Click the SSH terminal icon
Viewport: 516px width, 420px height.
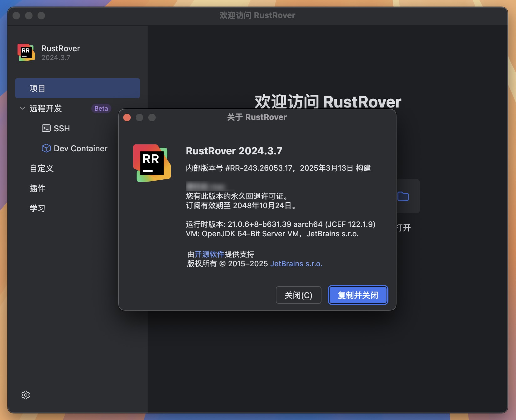[46, 128]
